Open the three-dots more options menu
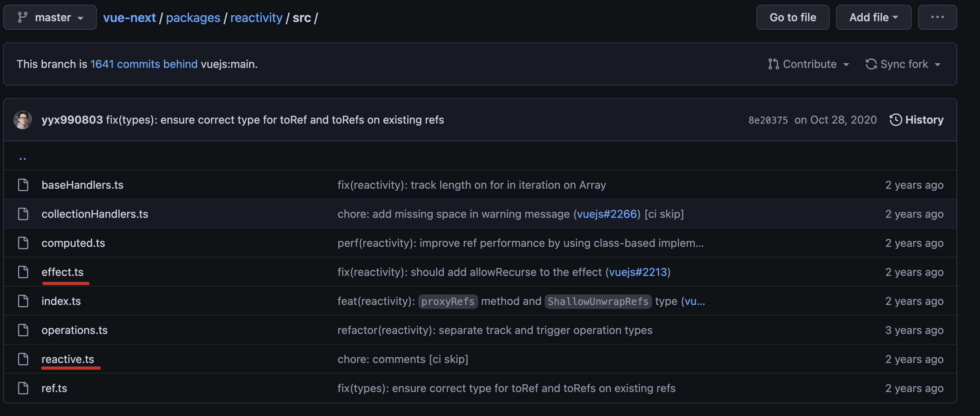This screenshot has width=980, height=416. (937, 17)
